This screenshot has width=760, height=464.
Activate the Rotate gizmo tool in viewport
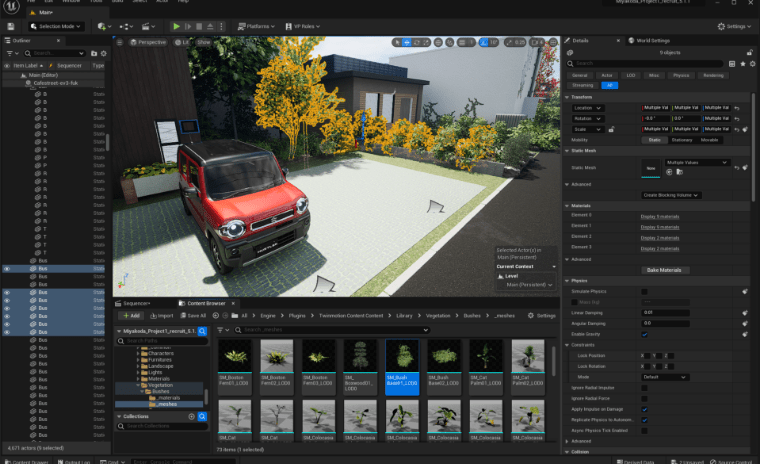(x=417, y=43)
